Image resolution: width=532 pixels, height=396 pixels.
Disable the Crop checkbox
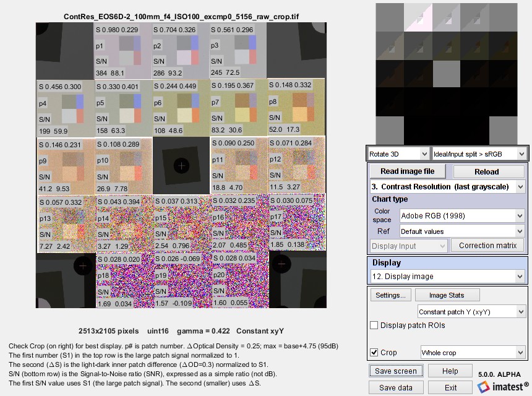pos(374,352)
